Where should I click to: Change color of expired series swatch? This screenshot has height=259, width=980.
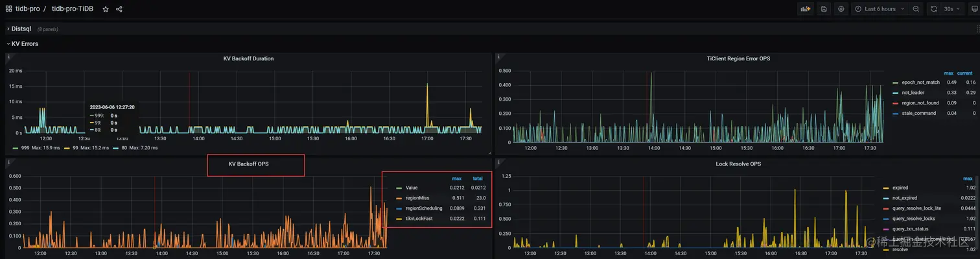pos(886,188)
